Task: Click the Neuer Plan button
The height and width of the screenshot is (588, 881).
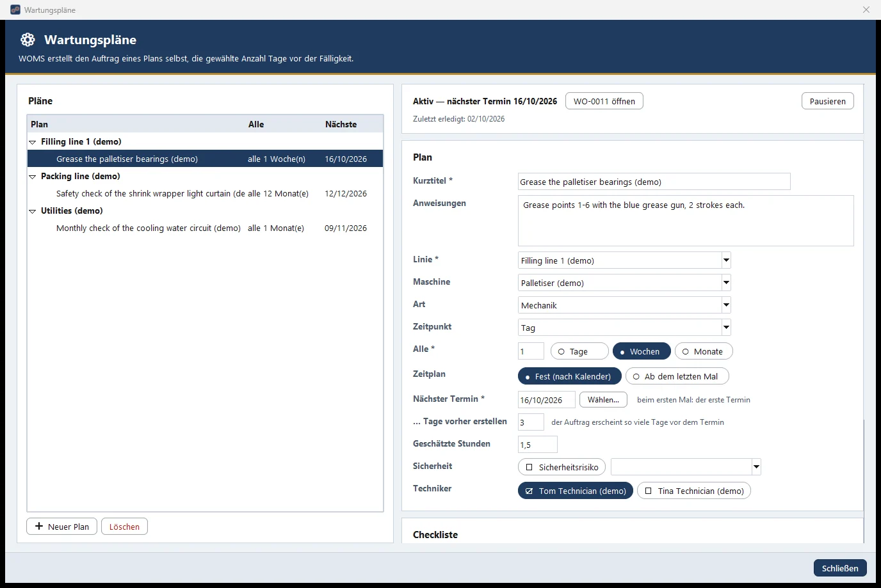Action: [62, 527]
